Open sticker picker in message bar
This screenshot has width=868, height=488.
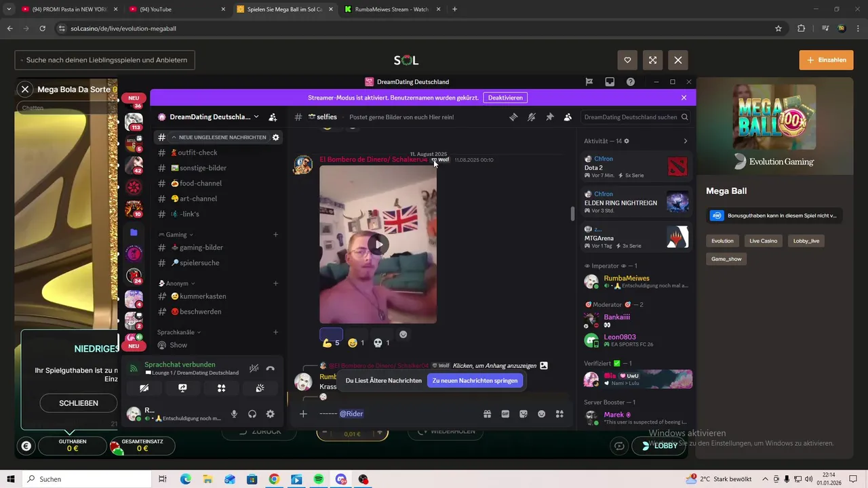pyautogui.click(x=524, y=413)
